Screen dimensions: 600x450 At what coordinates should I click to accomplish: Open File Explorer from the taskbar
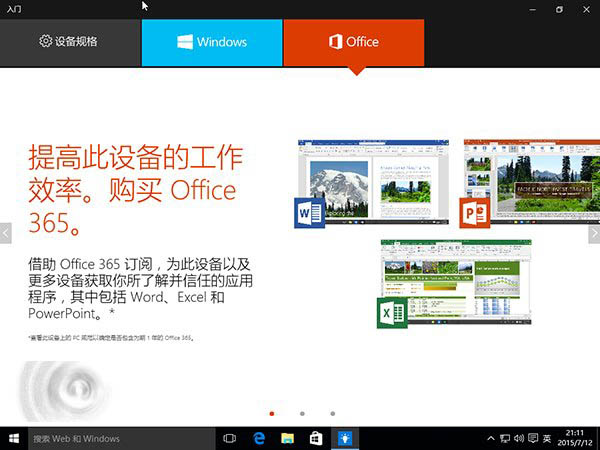287,439
